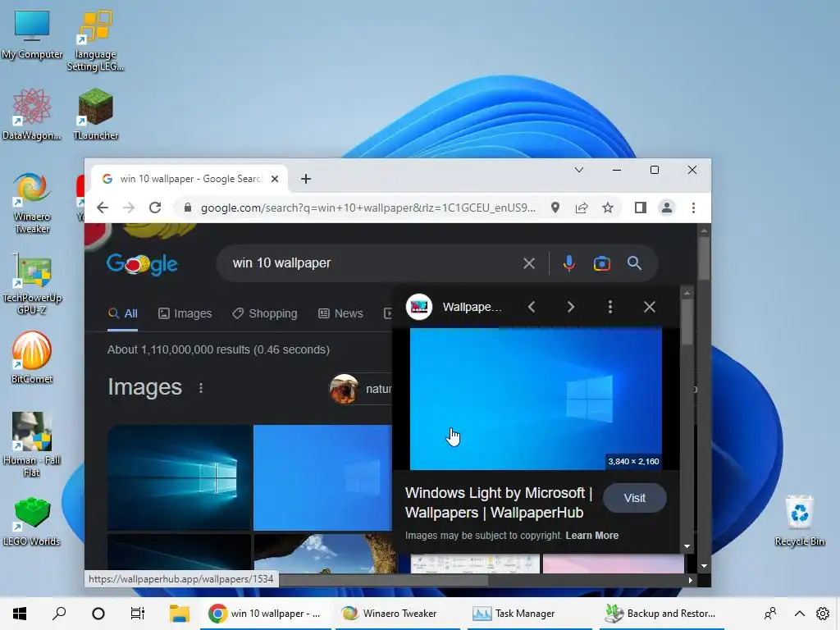Clear the Google search box
The height and width of the screenshot is (630, 840).
[529, 263]
